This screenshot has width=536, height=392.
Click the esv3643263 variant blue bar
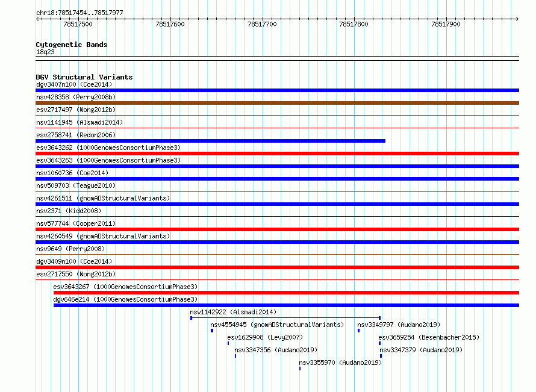click(x=277, y=166)
